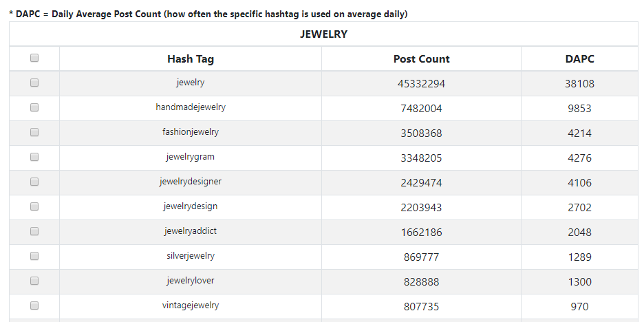Mark the jewelrydesigner row checkbox

pyautogui.click(x=34, y=181)
